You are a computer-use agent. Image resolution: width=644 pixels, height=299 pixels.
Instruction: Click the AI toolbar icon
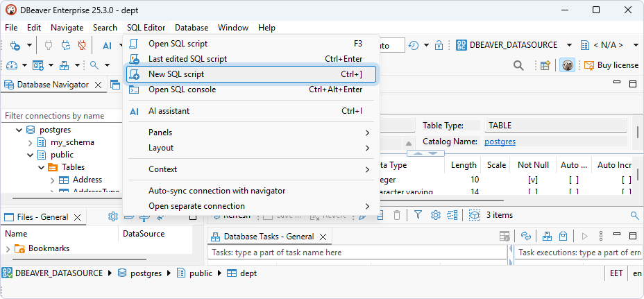[107, 46]
